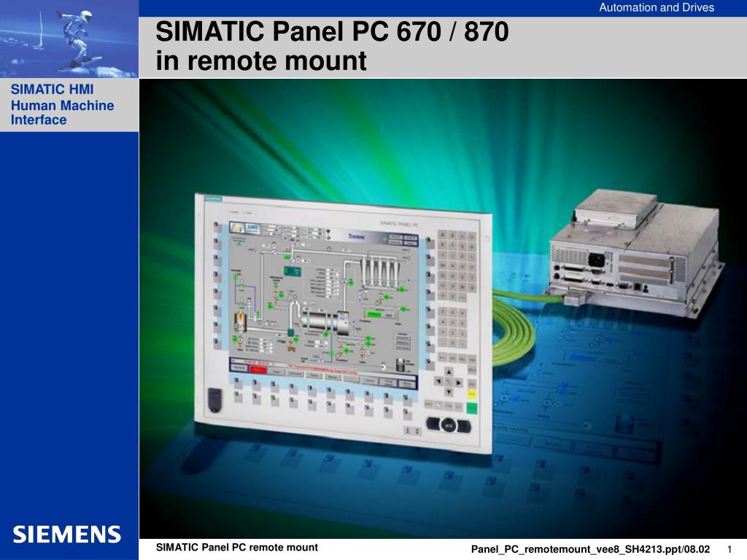Click the black USB port cover on the panel
This screenshot has width=747, height=560.
[x=215, y=400]
